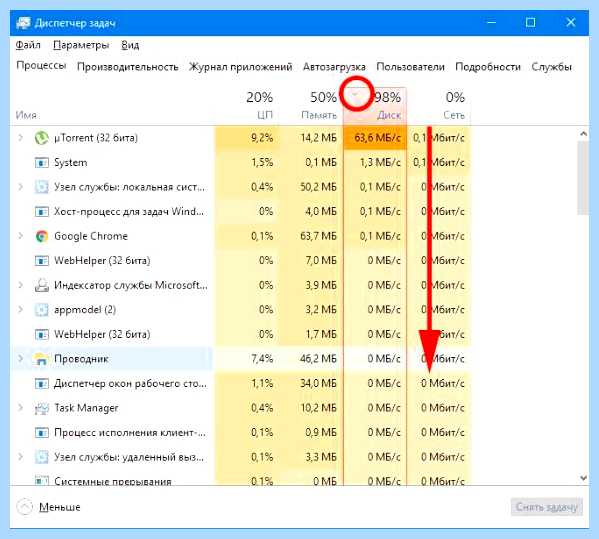The width and height of the screenshot is (599, 539).
Task: Click the Узел службы: локальная сист icon
Action: [x=41, y=187]
